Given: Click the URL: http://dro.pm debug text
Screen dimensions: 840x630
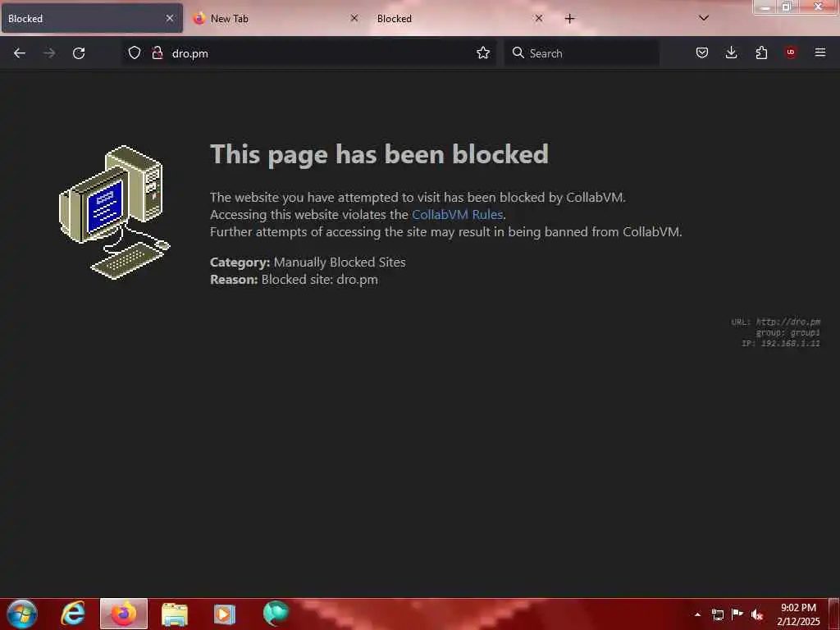Looking at the screenshot, I should (x=776, y=322).
